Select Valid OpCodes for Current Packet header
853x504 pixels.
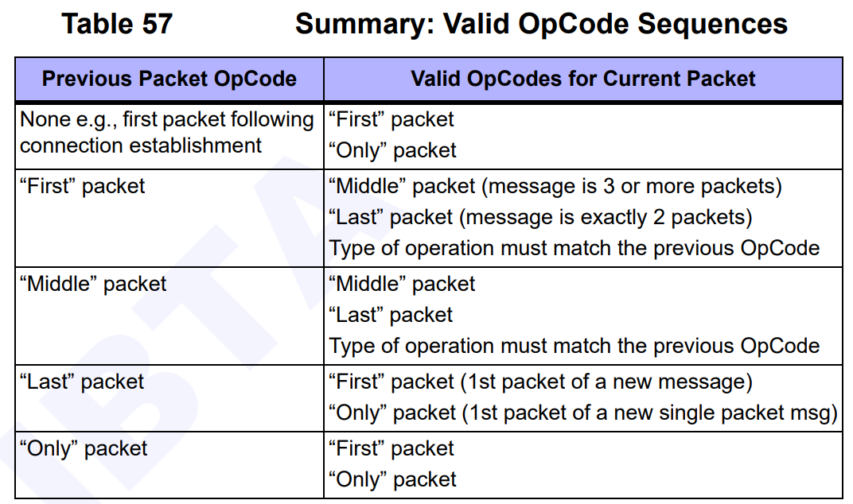click(583, 79)
